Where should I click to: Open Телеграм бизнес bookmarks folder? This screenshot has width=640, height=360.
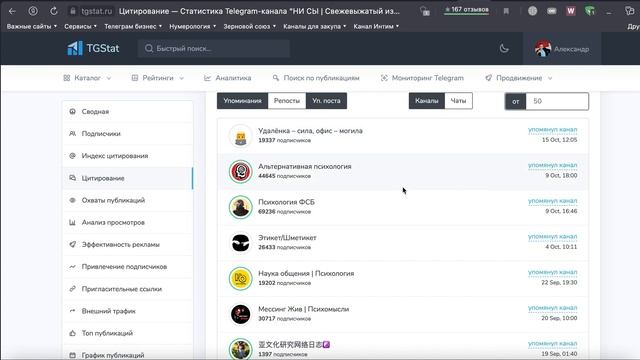coord(133,26)
